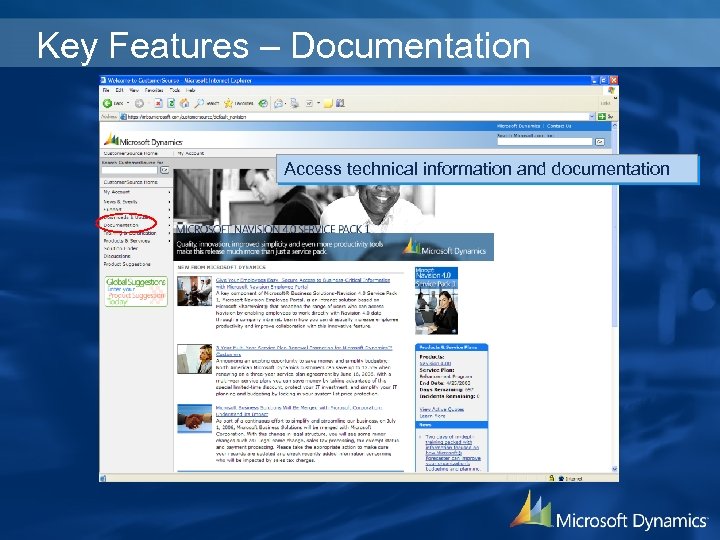
Task: Click the Stop page loading icon
Action: [158, 104]
